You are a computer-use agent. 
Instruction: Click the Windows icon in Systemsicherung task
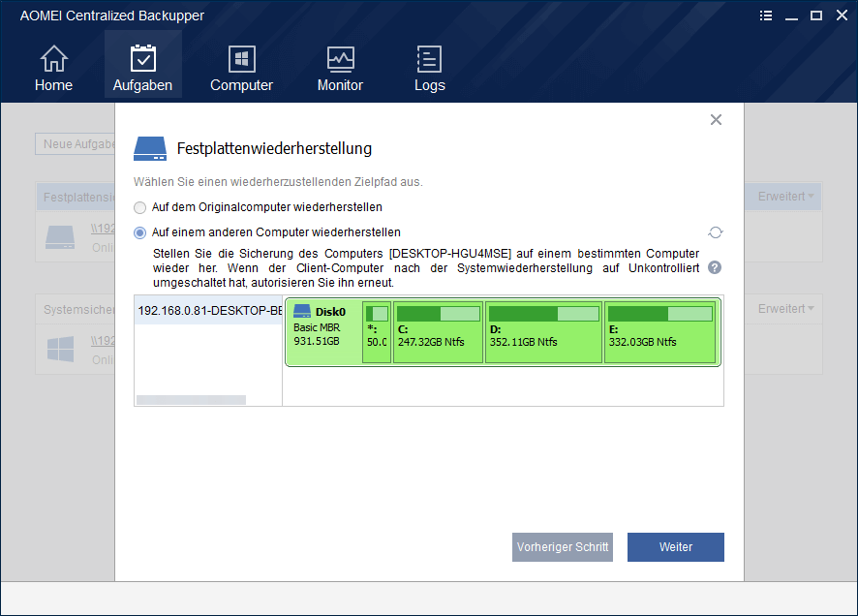[60, 350]
